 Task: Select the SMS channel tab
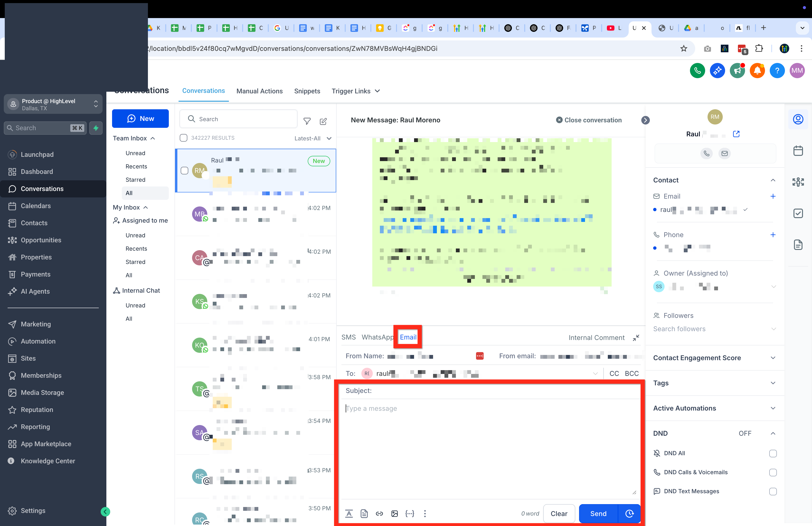pos(348,337)
